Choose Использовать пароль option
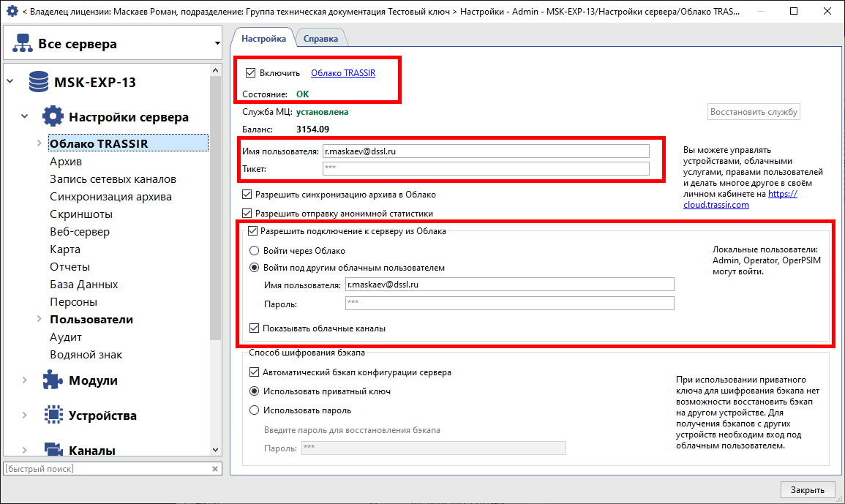This screenshot has height=504, width=845. (x=255, y=410)
